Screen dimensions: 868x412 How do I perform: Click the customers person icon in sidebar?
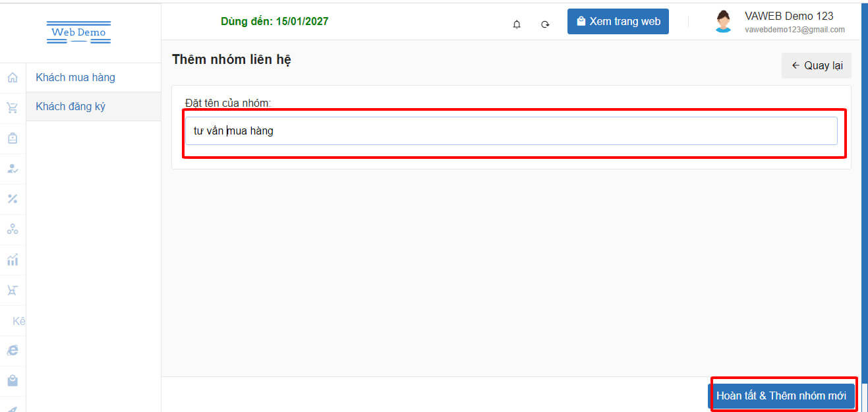[13, 169]
